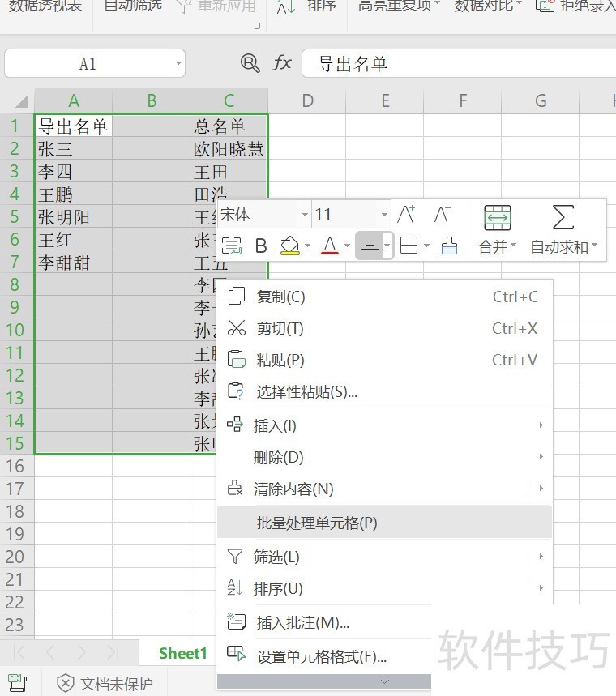Viewport: 616px width, 696px height.
Task: Click the paste special icon
Action: click(236, 391)
